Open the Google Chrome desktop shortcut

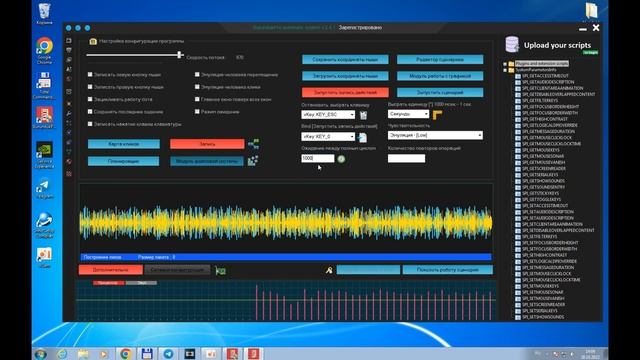pyautogui.click(x=44, y=51)
